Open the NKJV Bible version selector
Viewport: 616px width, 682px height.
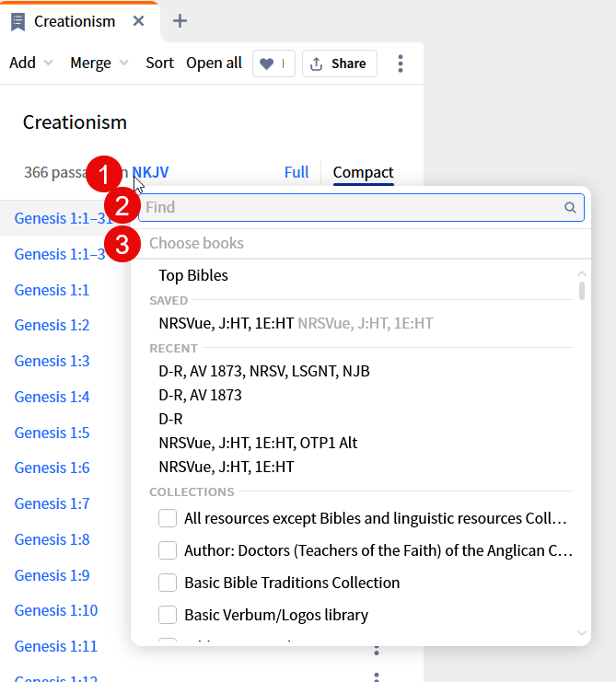(150, 172)
